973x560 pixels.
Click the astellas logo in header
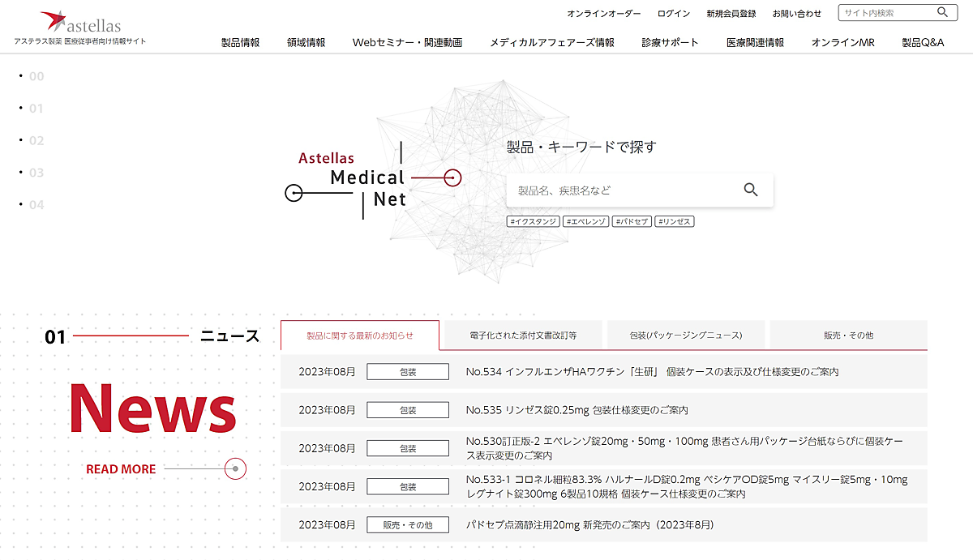pyautogui.click(x=80, y=22)
